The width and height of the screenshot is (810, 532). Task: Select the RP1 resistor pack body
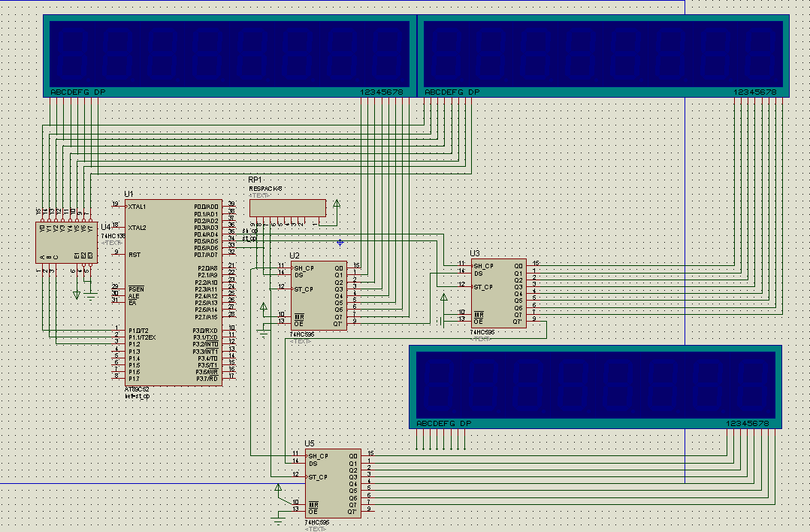click(x=288, y=208)
